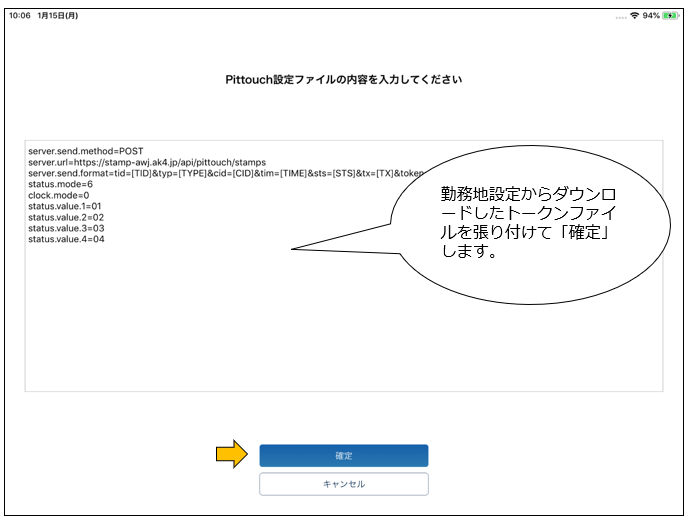Tap the 94% battery percentage text

tap(651, 15)
